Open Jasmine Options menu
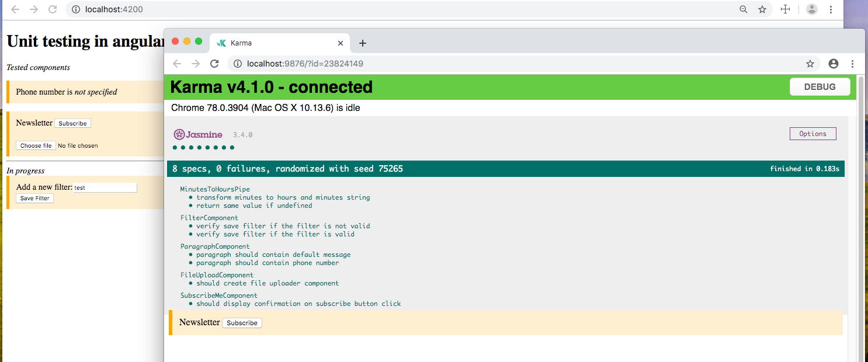Image resolution: width=868 pixels, height=362 pixels. pos(813,134)
